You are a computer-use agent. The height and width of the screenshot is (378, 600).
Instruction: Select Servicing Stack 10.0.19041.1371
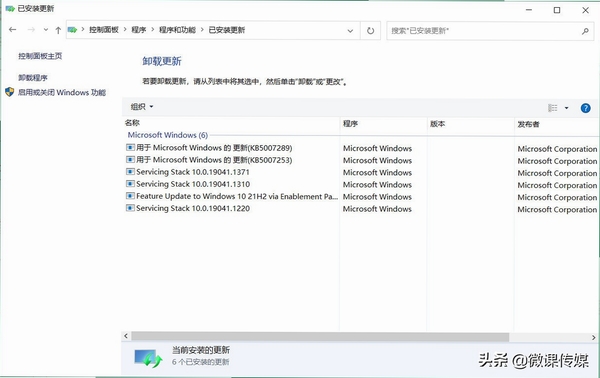point(193,172)
